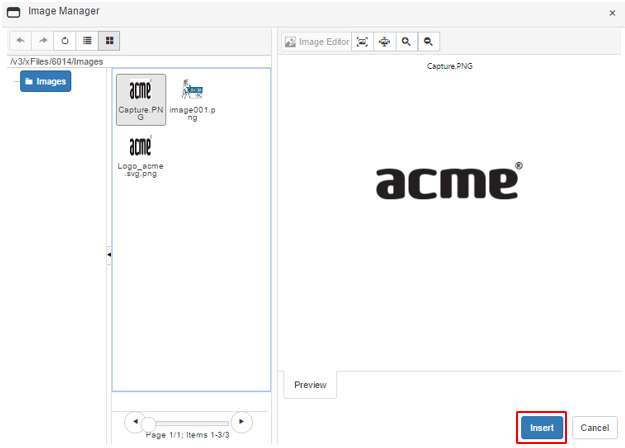Zoom in on the preview image
This screenshot has width=625, height=448.
click(406, 42)
